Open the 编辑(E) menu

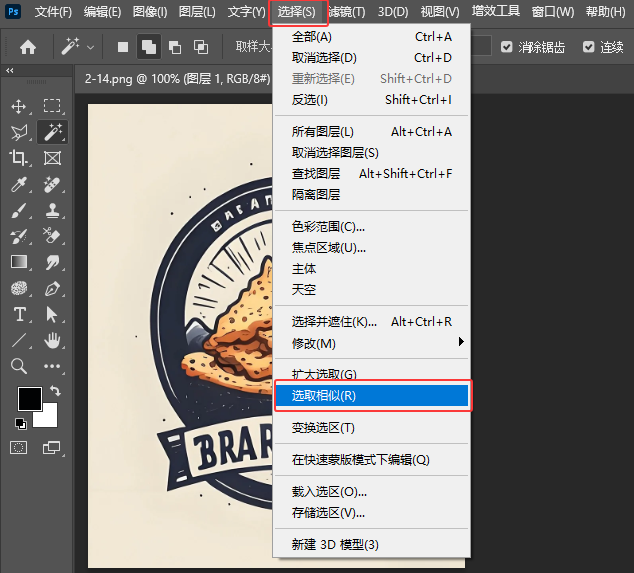coord(102,12)
